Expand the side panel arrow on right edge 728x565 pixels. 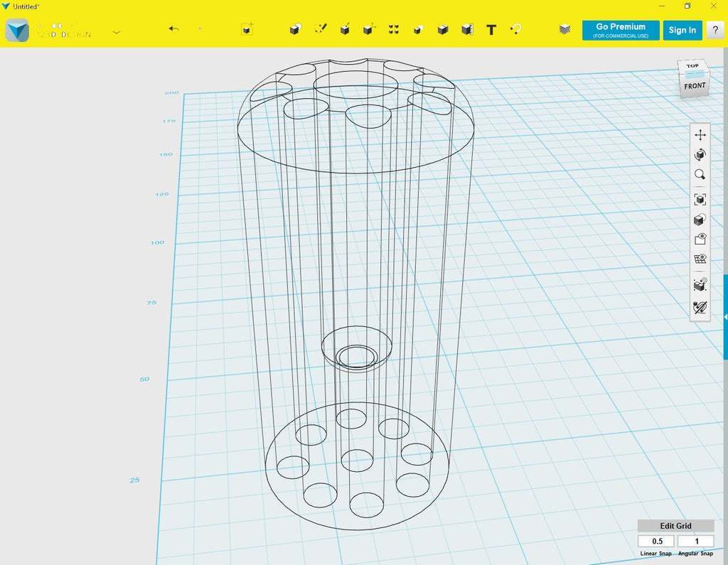pos(725,317)
